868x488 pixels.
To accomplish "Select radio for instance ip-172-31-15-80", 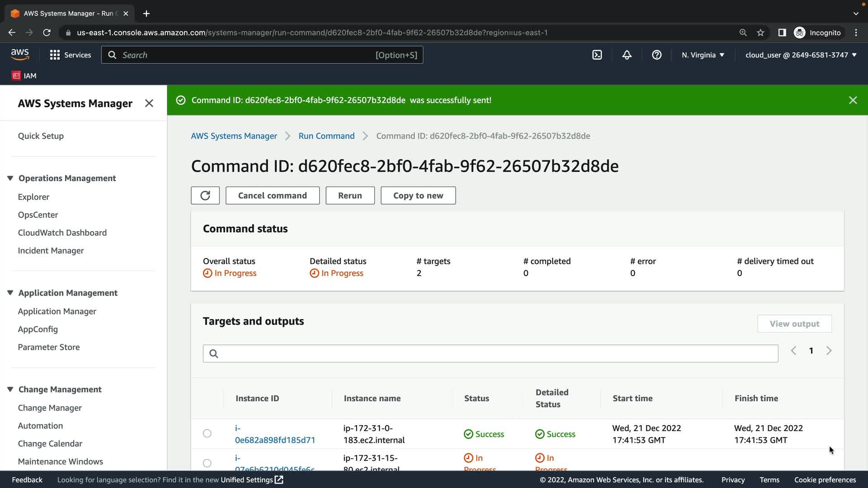I will 207,463.
